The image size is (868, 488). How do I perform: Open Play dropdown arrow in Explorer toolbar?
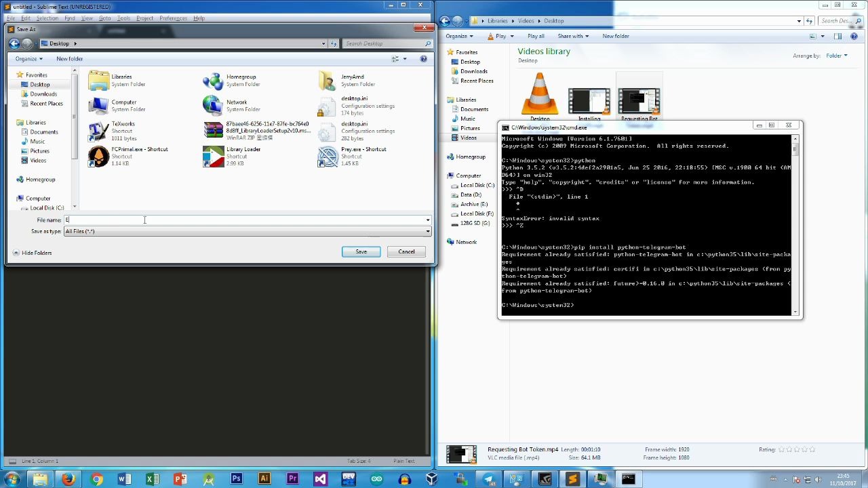tap(511, 36)
